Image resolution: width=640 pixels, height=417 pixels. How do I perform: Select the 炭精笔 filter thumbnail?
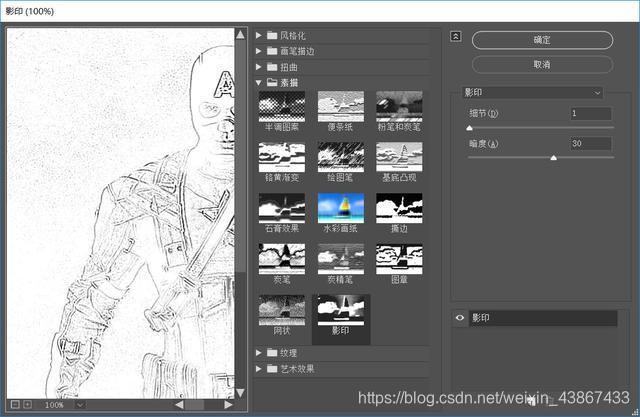(x=341, y=260)
